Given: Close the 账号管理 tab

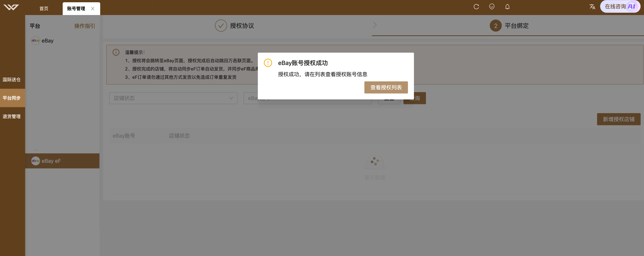Looking at the screenshot, I should pos(93,9).
